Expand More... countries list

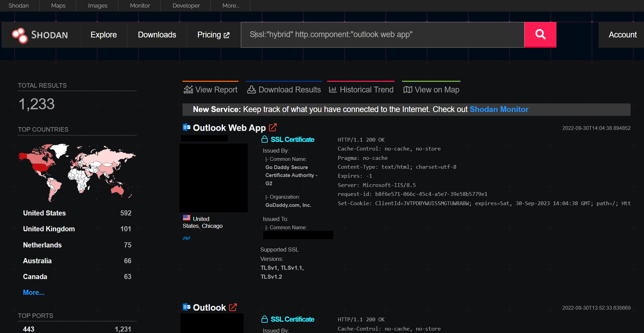tap(34, 292)
